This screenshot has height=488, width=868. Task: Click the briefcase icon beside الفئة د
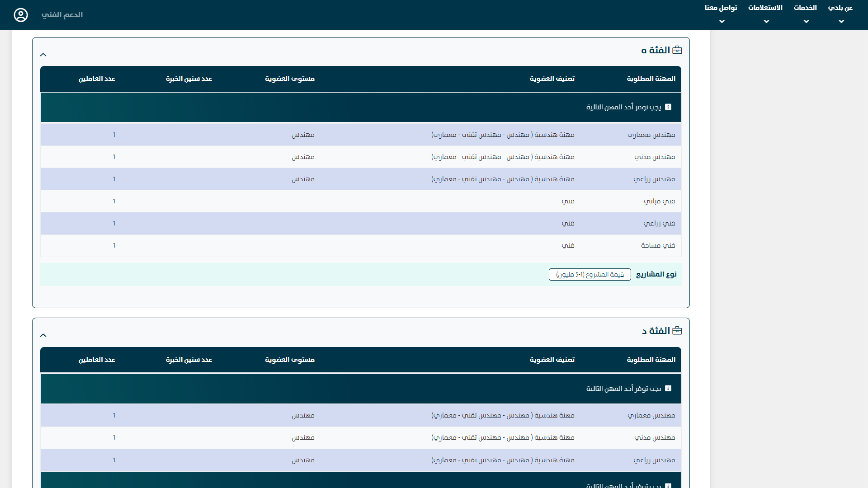pos(677,331)
